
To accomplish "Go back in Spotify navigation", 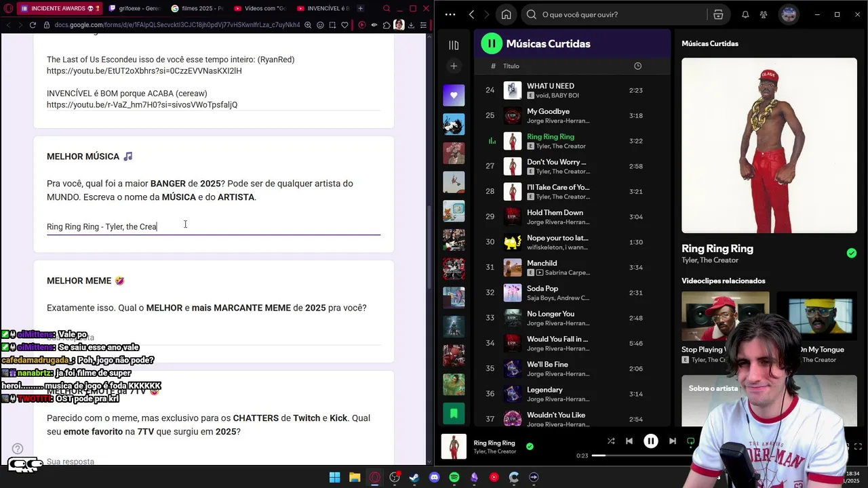I will tap(471, 14).
